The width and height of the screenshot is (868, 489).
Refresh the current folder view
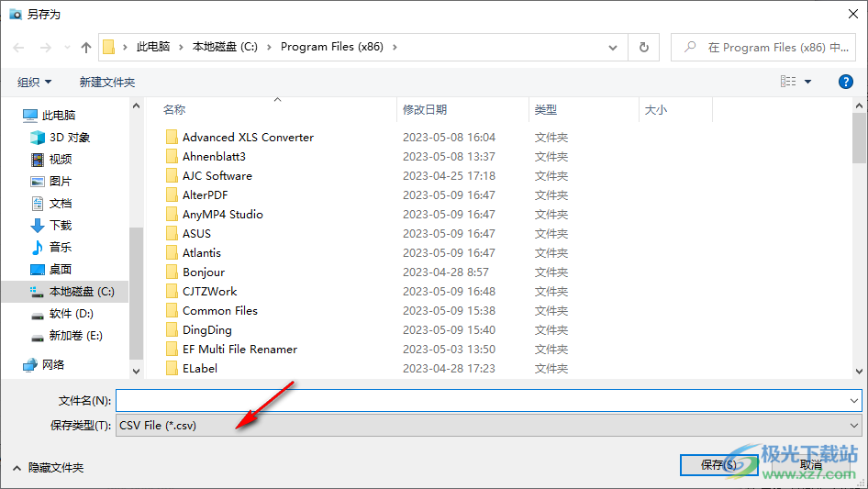coord(644,48)
